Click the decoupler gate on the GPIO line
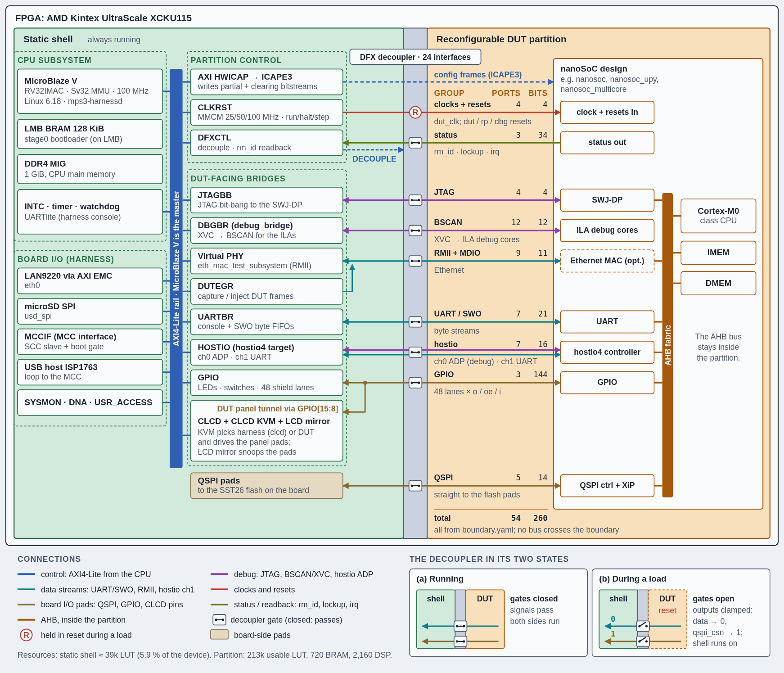The image size is (784, 673). (x=415, y=383)
